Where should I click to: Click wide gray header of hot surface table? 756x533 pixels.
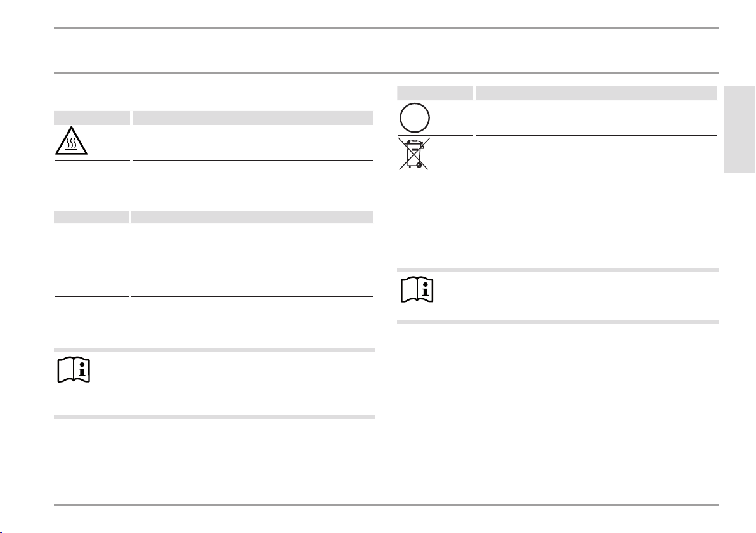(x=252, y=118)
